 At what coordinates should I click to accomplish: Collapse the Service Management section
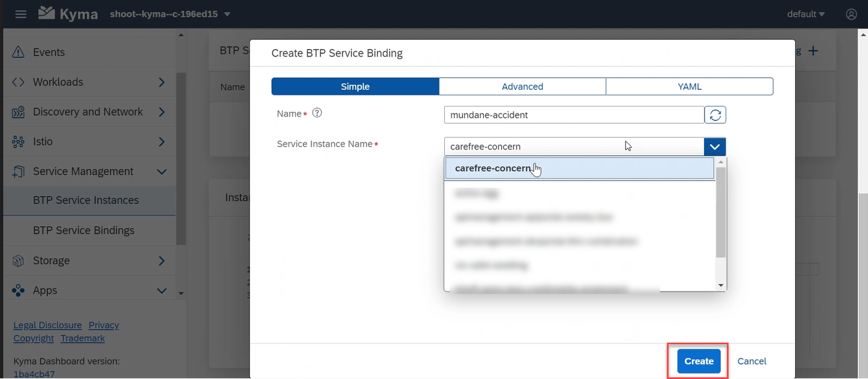click(162, 171)
